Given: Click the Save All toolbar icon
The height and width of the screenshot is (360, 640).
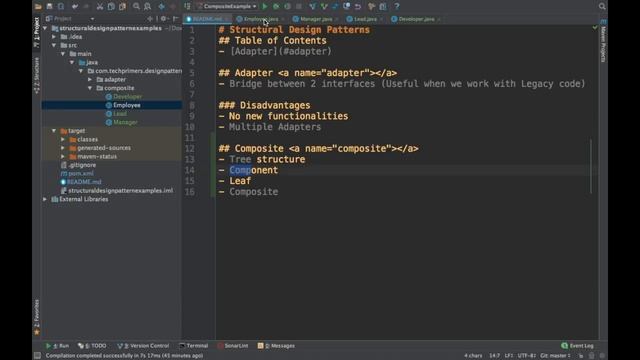Looking at the screenshot, I should (x=49, y=7).
